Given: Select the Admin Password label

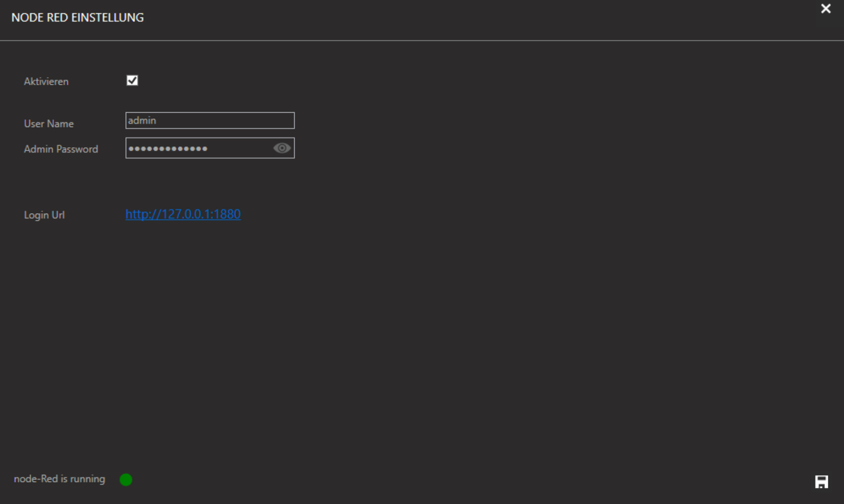Looking at the screenshot, I should [61, 149].
